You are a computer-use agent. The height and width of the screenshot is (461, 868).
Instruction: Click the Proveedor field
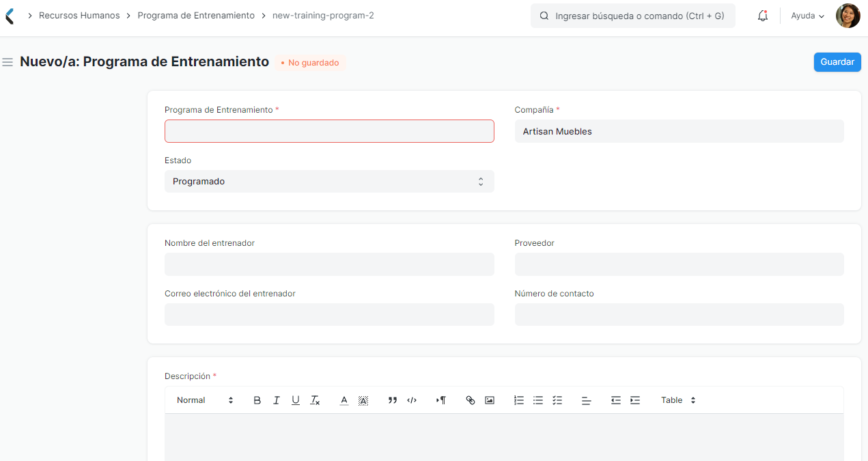[679, 264]
